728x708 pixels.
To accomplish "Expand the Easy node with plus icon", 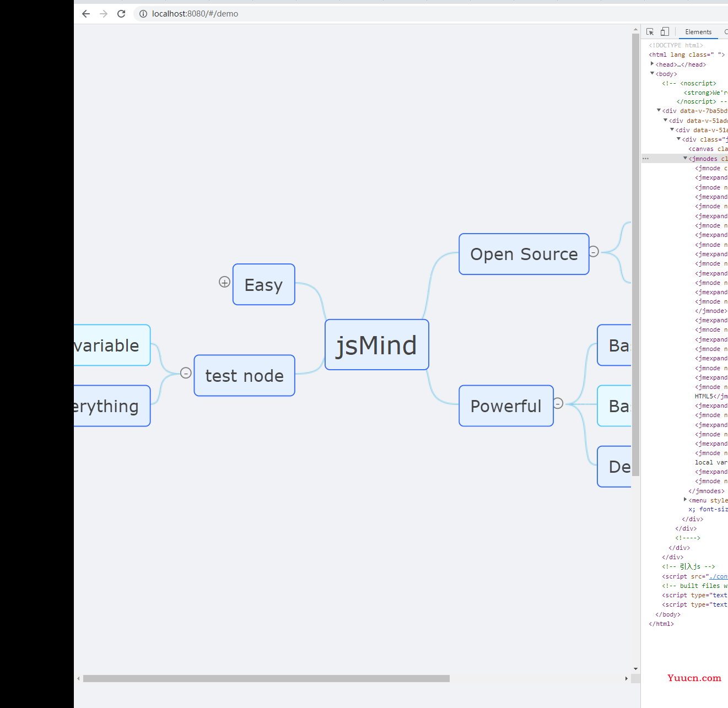I will pos(224,282).
